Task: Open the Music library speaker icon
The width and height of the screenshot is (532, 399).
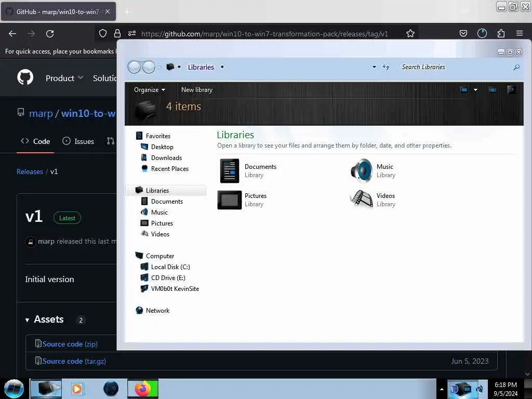Action: (362, 170)
